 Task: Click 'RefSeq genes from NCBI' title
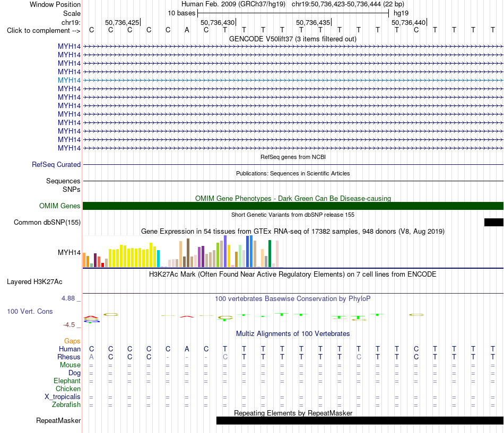(x=293, y=157)
